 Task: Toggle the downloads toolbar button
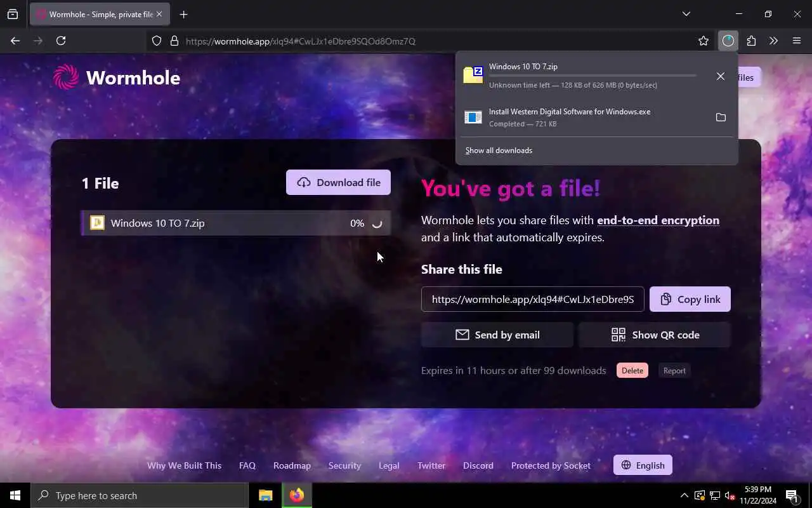click(x=728, y=41)
